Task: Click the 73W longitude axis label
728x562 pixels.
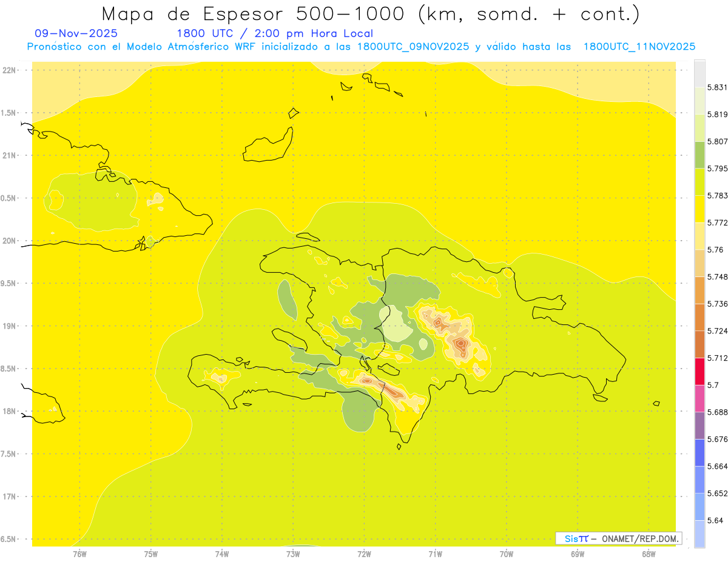Action: click(293, 554)
